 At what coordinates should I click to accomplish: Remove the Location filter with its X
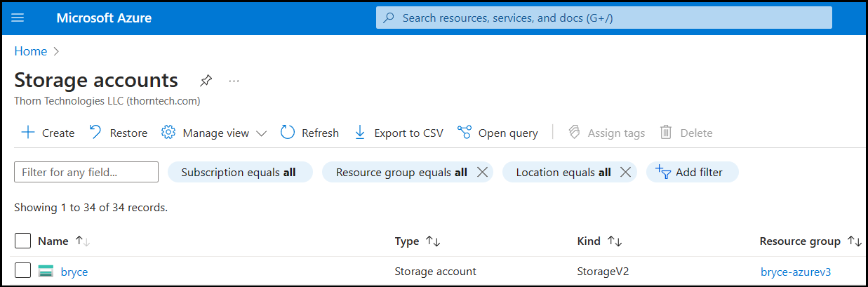click(626, 172)
